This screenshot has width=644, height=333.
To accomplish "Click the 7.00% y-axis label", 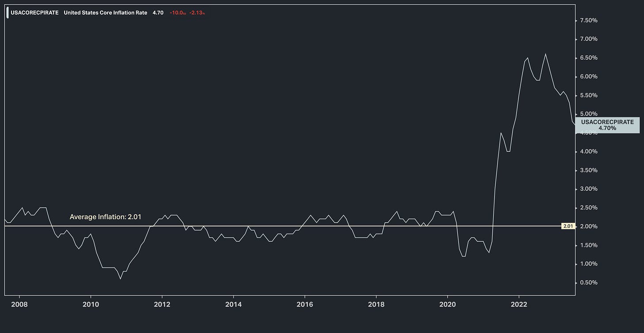I will [588, 39].
